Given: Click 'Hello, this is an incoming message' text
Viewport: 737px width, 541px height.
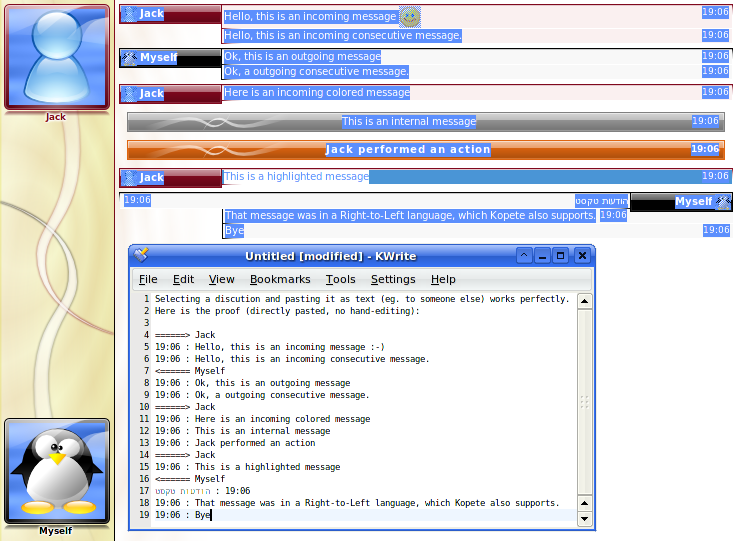Looking at the screenshot, I should pos(310,16).
